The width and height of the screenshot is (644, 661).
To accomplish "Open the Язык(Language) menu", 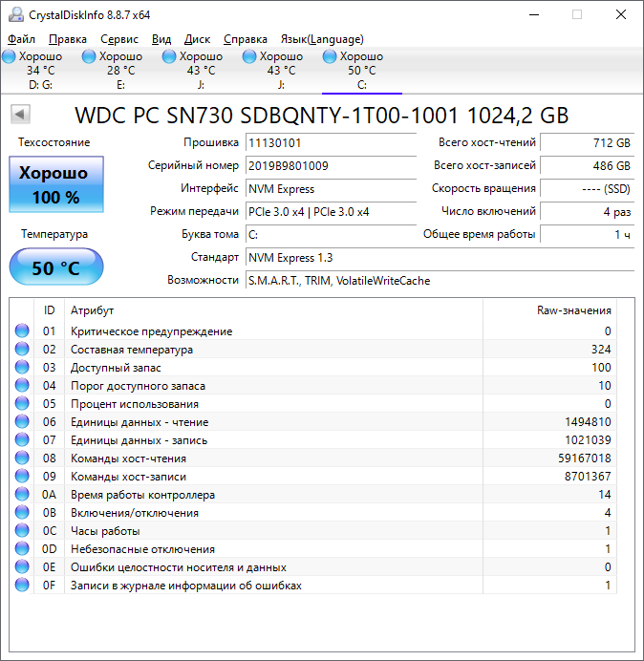I will pyautogui.click(x=322, y=39).
